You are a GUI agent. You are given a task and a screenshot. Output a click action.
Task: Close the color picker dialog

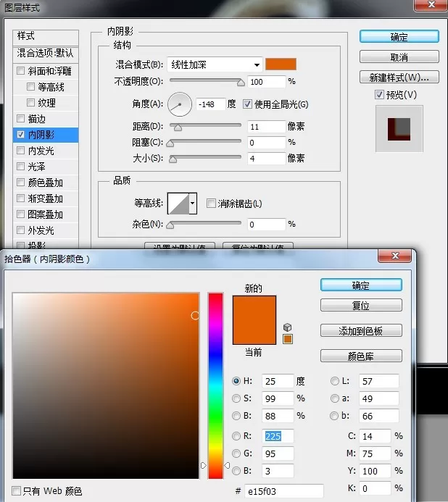tap(395, 256)
